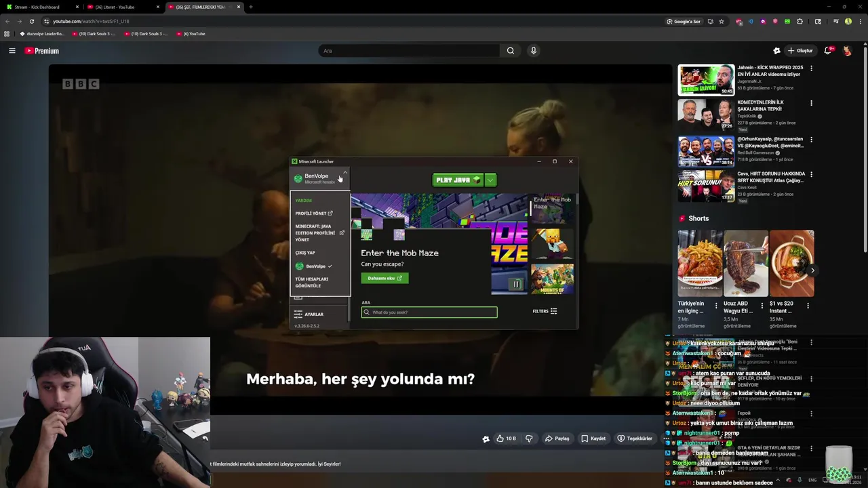This screenshot has width=868, height=488.
Task: Collapse the BenVolpe account dropdown in launcher
Action: point(344,173)
